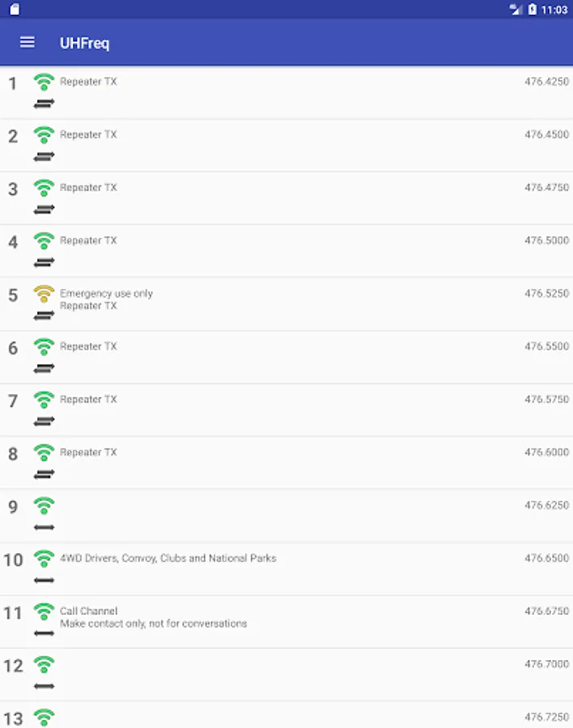
Task: Tap channel number 6
Action: coord(13,348)
